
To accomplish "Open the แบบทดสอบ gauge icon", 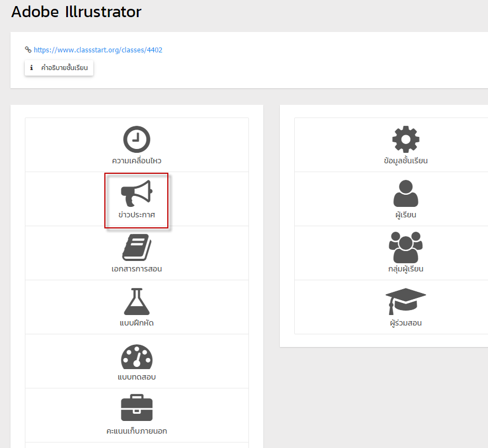I will click(136, 356).
